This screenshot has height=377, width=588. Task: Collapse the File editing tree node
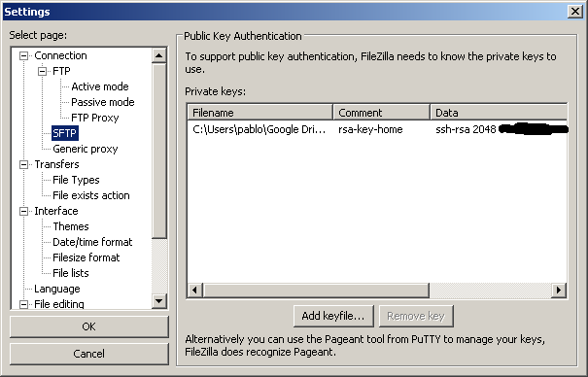click(x=23, y=304)
